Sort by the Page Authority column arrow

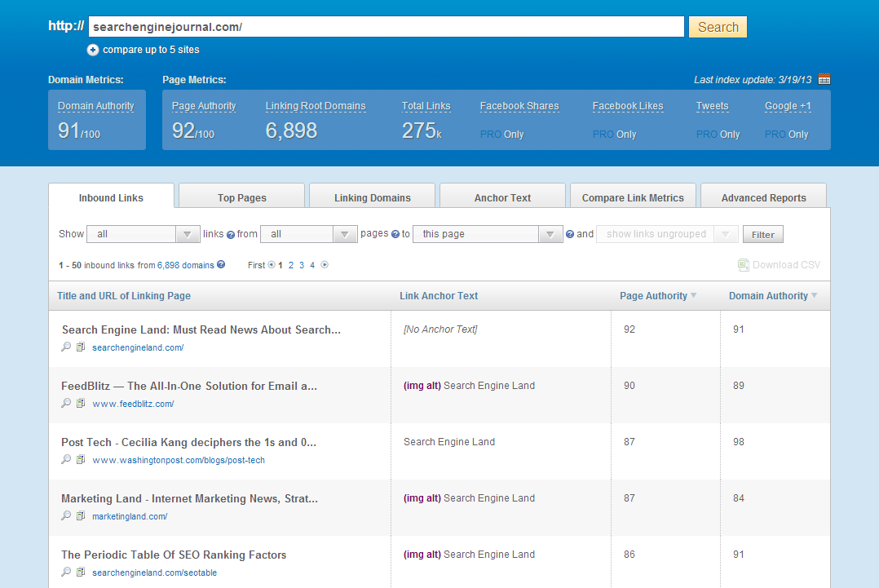point(693,295)
